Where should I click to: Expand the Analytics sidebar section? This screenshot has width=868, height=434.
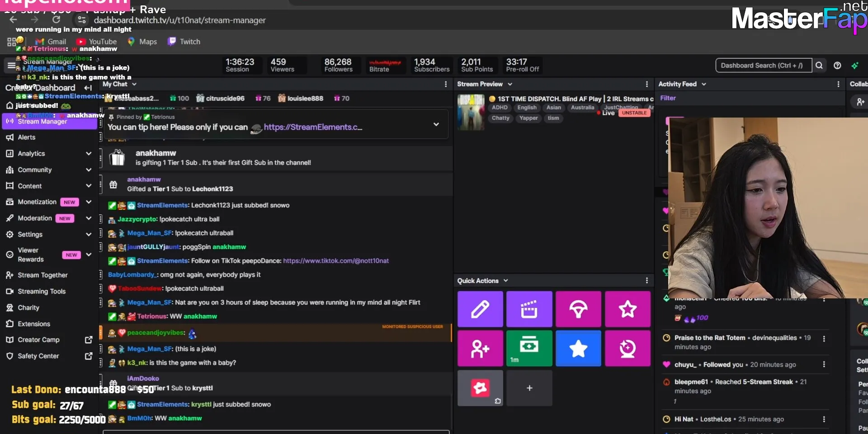[x=89, y=154]
